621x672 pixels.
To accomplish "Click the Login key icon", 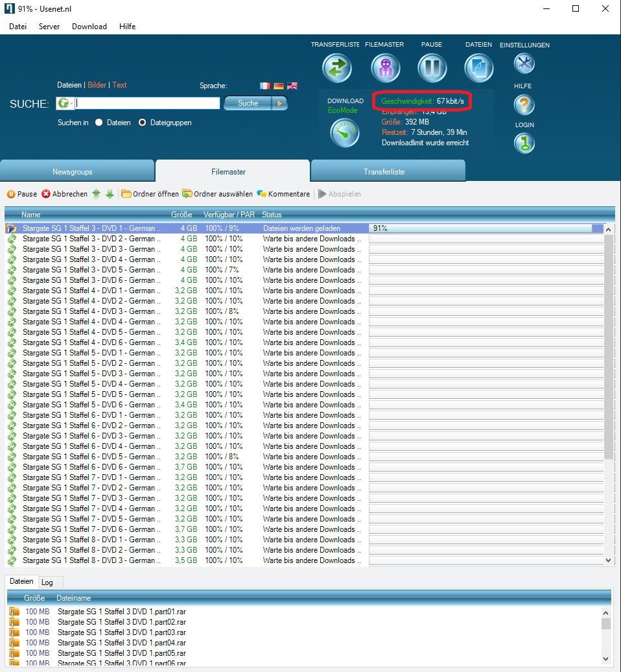I will point(524,143).
